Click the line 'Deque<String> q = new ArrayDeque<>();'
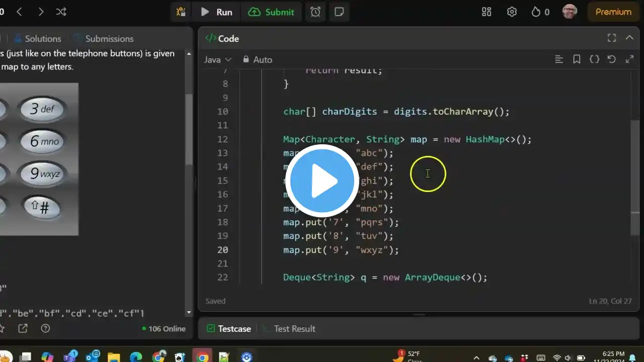 tap(385, 278)
